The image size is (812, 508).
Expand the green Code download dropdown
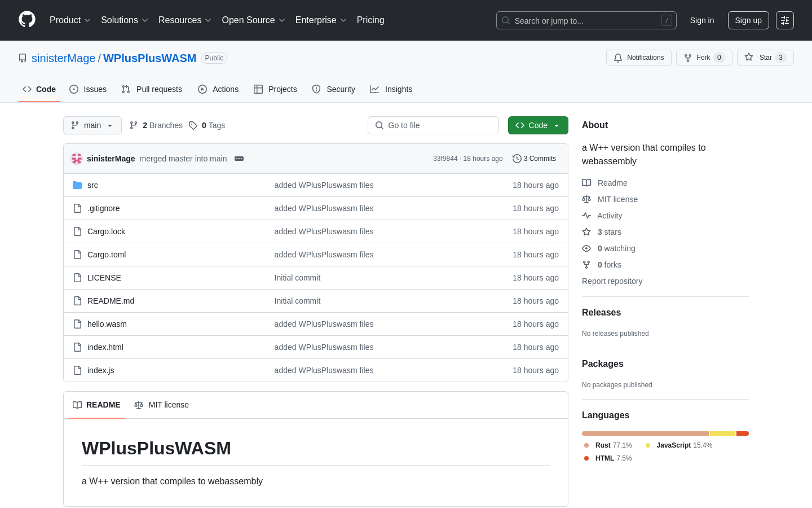(x=538, y=125)
